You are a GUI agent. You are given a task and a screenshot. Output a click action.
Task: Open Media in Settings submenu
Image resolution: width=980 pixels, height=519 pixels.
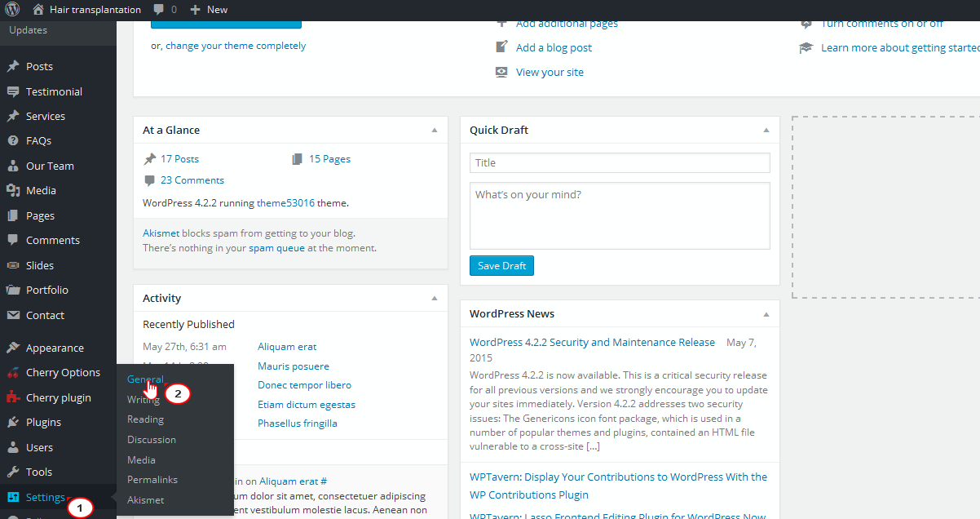pos(141,460)
